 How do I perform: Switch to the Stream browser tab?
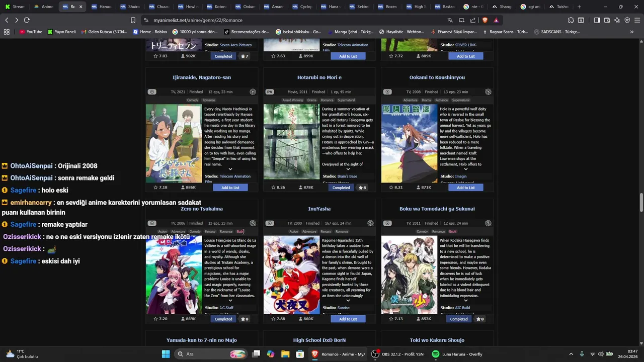(x=15, y=7)
